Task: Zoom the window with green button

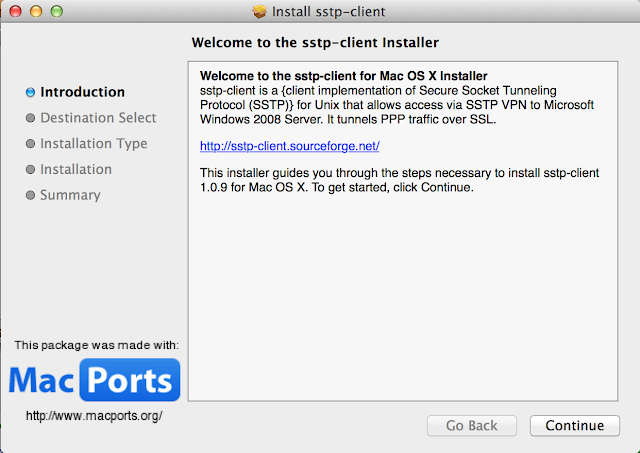Action: (x=54, y=12)
